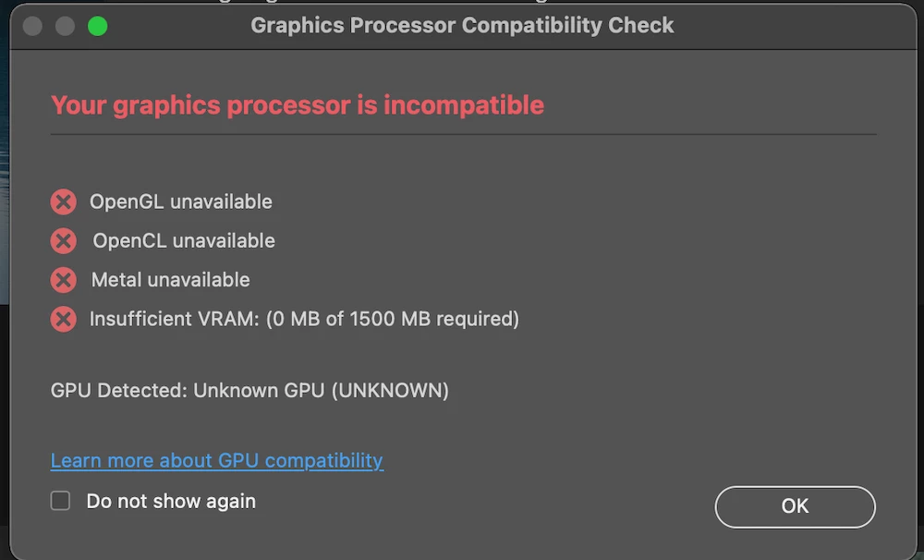Open Learn more about GPU compatibility link
The height and width of the screenshot is (560, 924).
[x=216, y=460]
